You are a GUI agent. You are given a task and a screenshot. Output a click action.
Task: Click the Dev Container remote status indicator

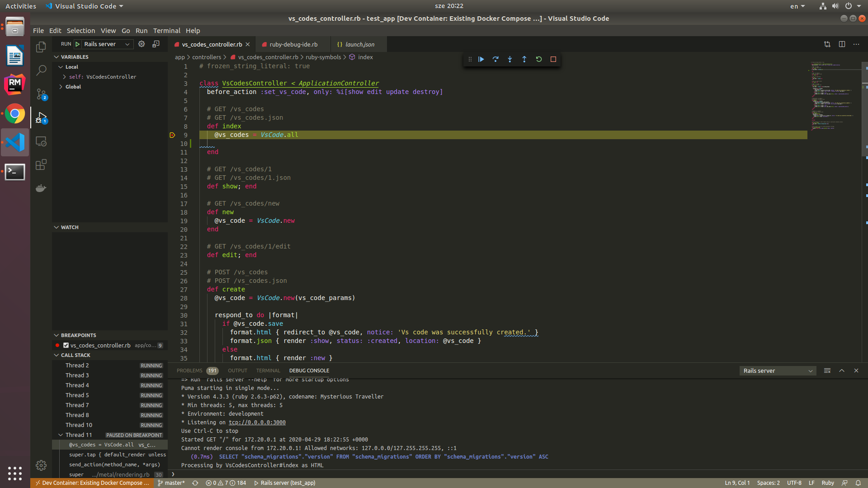[x=92, y=483]
